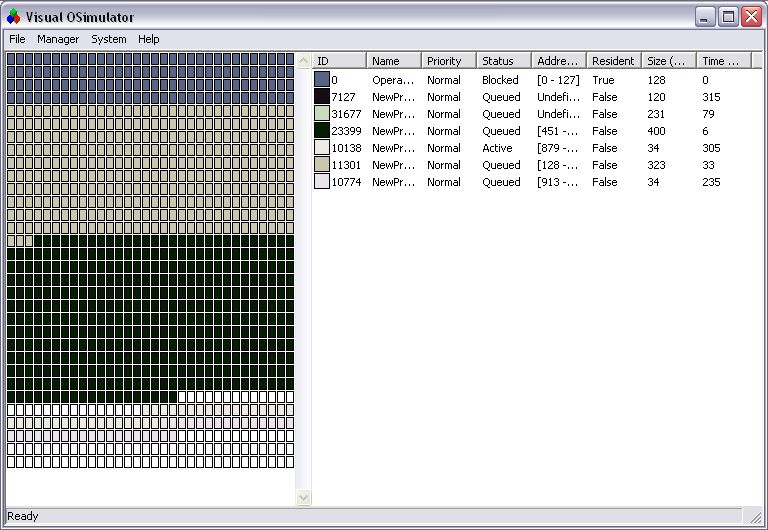Click the swatch beside process 10138
Screen dimensions: 768x530
322,147
